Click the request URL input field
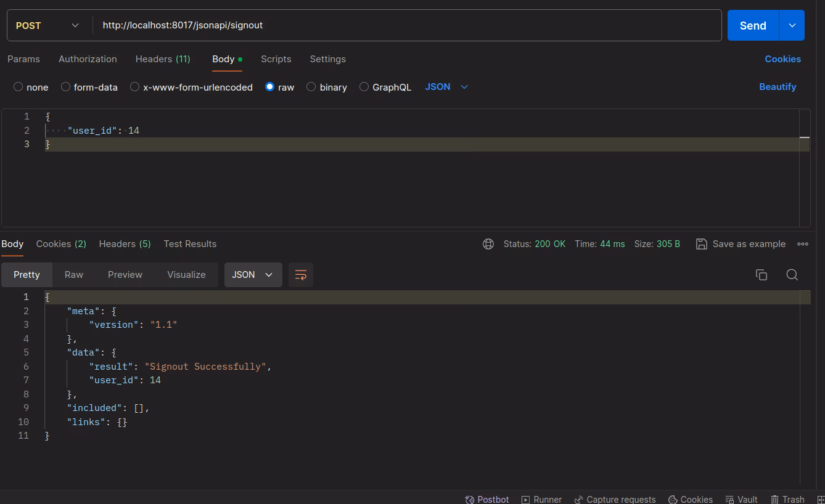This screenshot has width=825, height=504. (407, 25)
